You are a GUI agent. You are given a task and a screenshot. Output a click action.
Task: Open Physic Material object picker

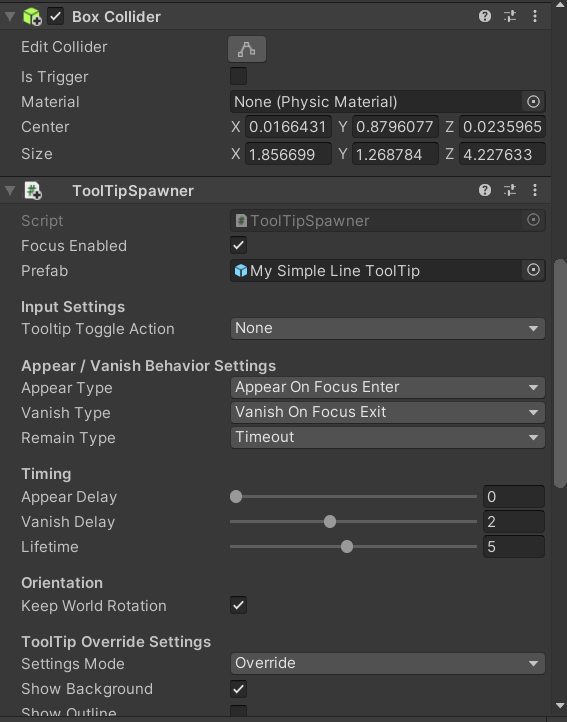pos(533,102)
